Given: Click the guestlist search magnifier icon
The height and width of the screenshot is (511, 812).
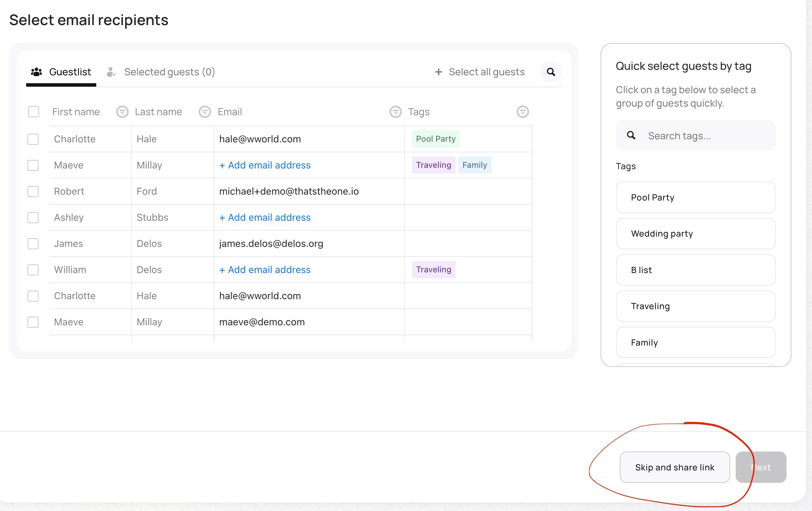Looking at the screenshot, I should coord(551,72).
